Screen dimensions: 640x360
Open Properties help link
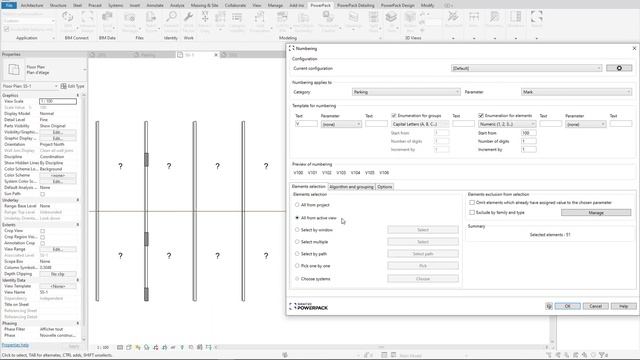point(15,345)
